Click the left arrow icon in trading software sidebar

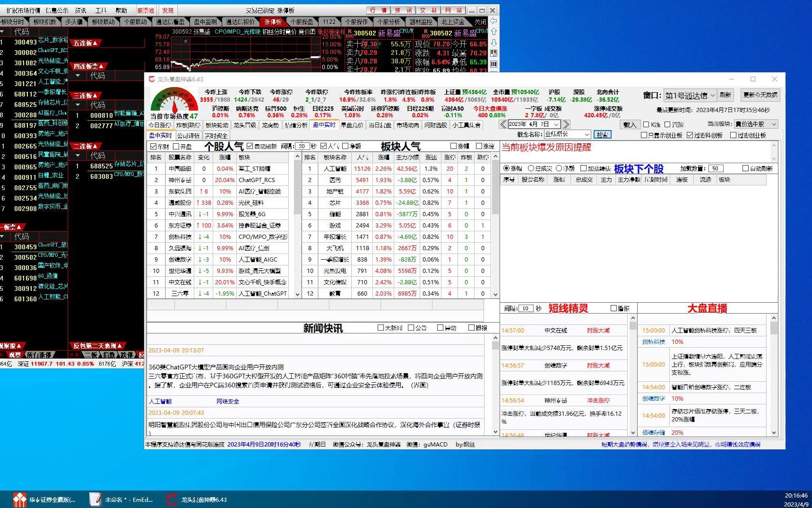coord(493,21)
